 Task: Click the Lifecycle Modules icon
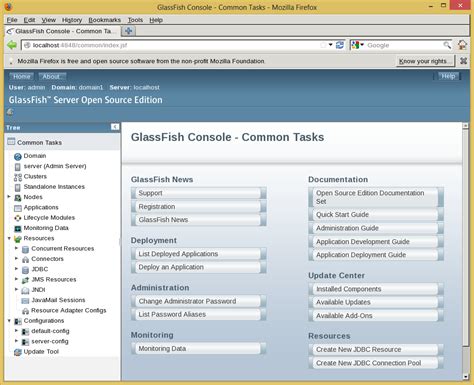(18, 218)
